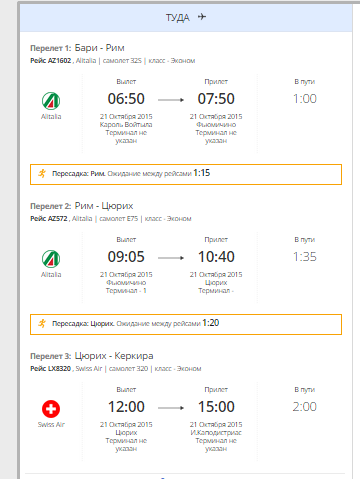Click the Перелет 1: Бари - Рим heading

77,48
